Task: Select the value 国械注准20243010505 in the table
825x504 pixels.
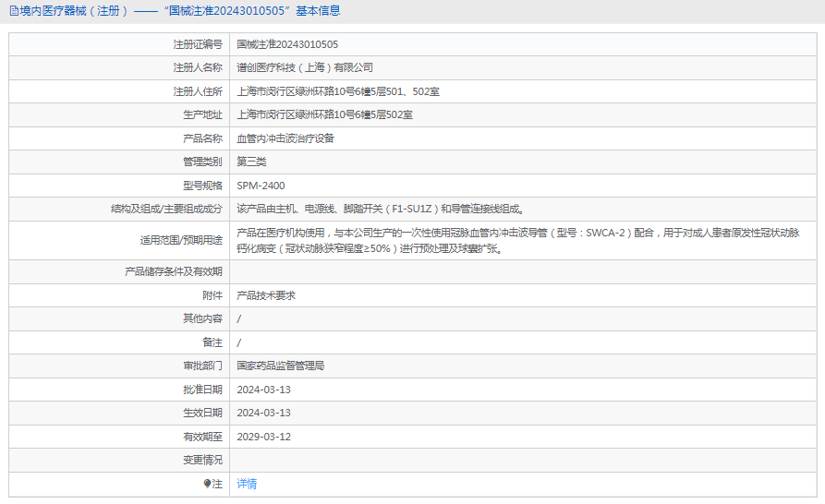Action: point(287,44)
